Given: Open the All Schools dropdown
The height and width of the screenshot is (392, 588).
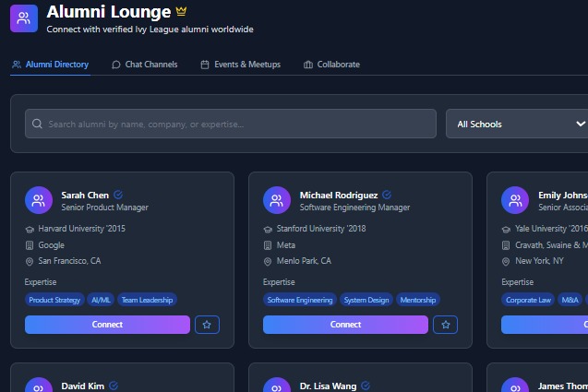Looking at the screenshot, I should [517, 124].
